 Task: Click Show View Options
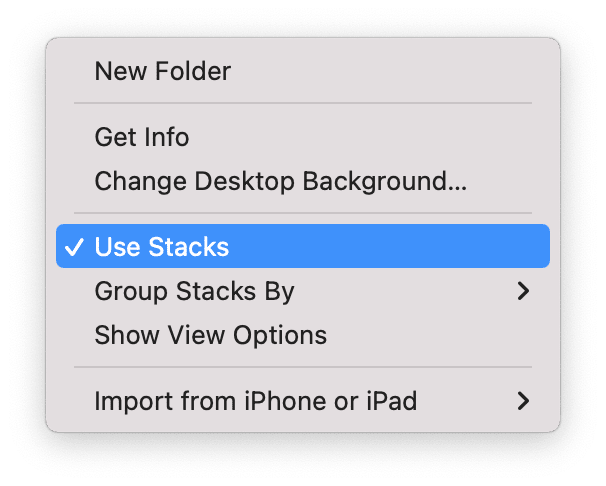coord(210,336)
